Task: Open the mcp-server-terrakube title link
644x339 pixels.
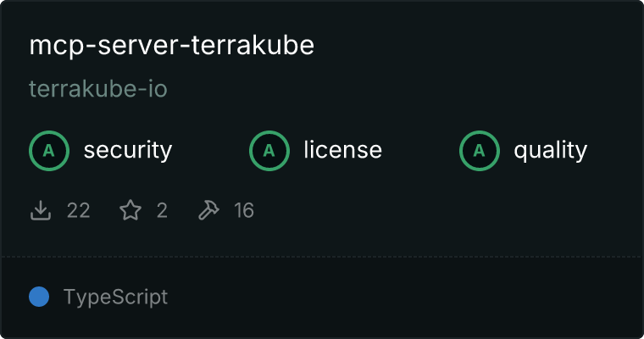Action: point(172,45)
